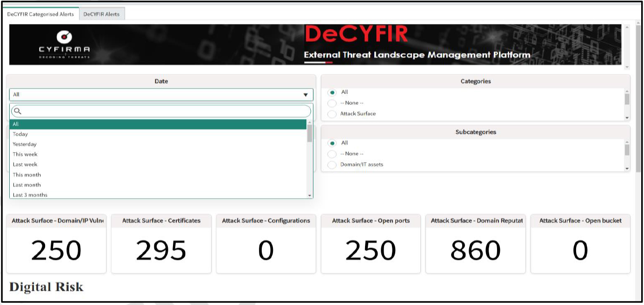This screenshot has height=305, width=644.
Task: Choose the highlighted All option in the Date list
Action: pos(158,124)
